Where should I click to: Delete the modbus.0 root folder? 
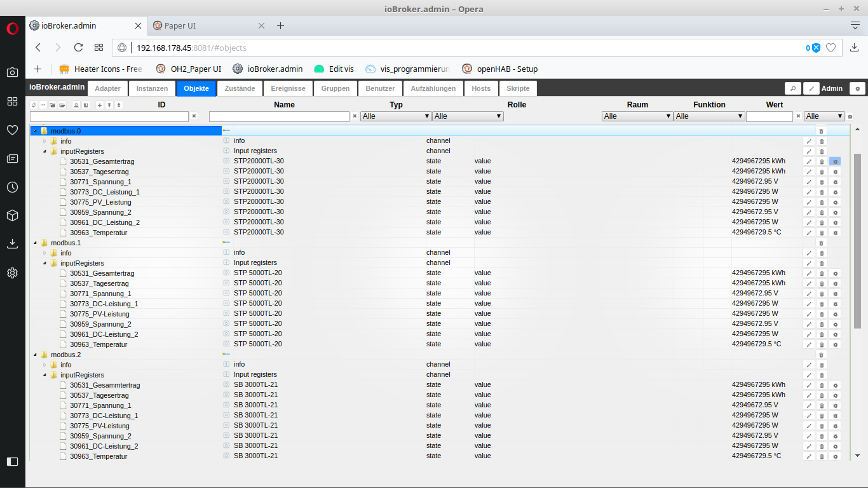click(821, 131)
